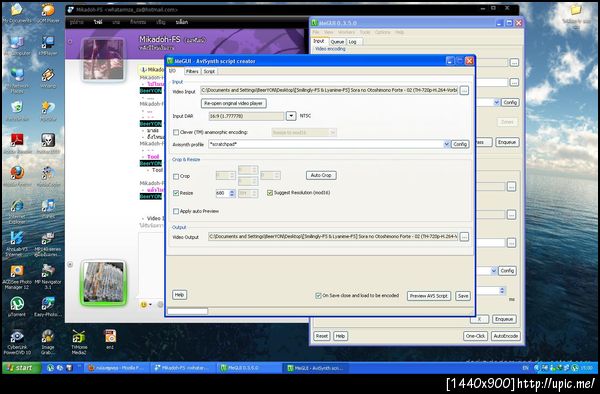The image size is (600, 394).
Task: Click AutoEncode button in MeGUI main window
Action: click(505, 336)
